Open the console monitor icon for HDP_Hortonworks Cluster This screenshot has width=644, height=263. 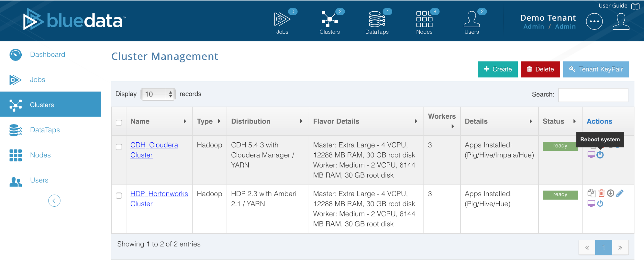point(591,203)
